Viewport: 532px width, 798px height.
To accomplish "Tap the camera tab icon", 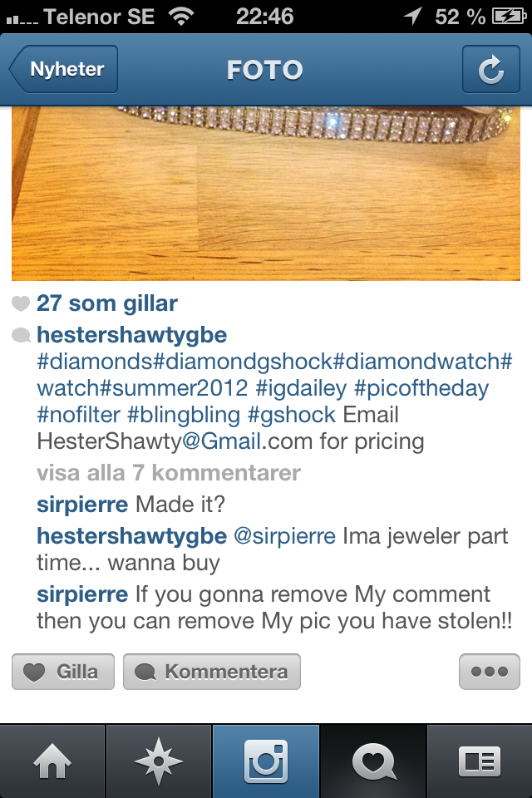I will click(266, 761).
